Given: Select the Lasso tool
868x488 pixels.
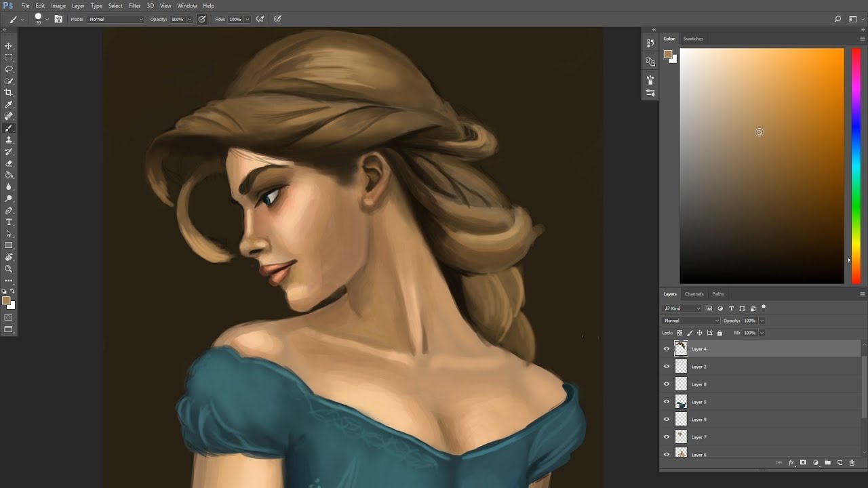Looking at the screenshot, I should (9, 69).
